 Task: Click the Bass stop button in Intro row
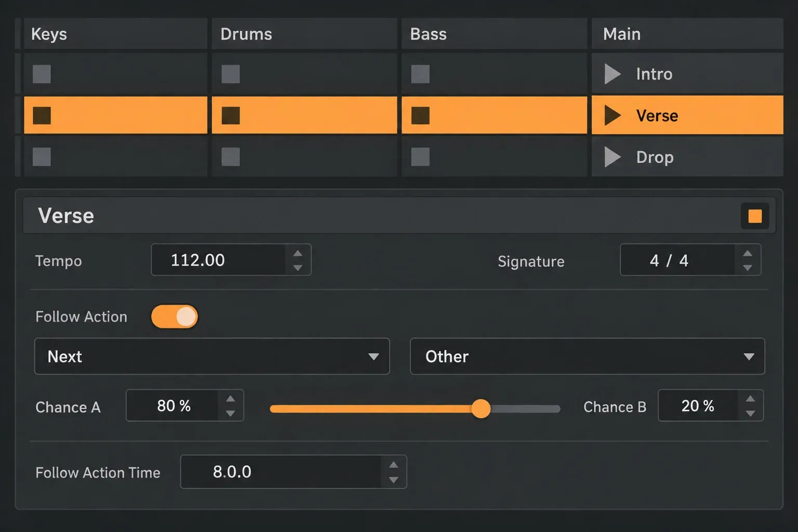click(x=420, y=74)
